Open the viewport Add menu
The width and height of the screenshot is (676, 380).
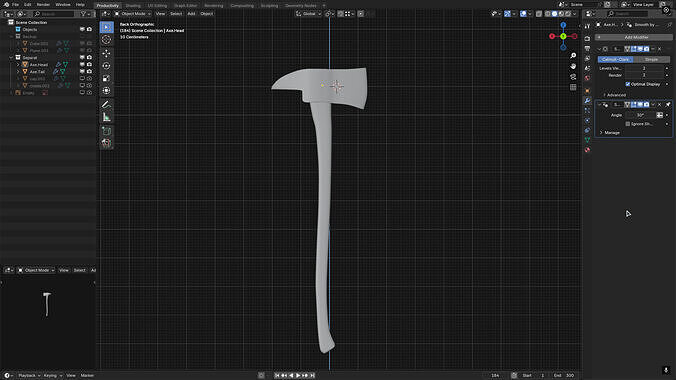[191, 14]
